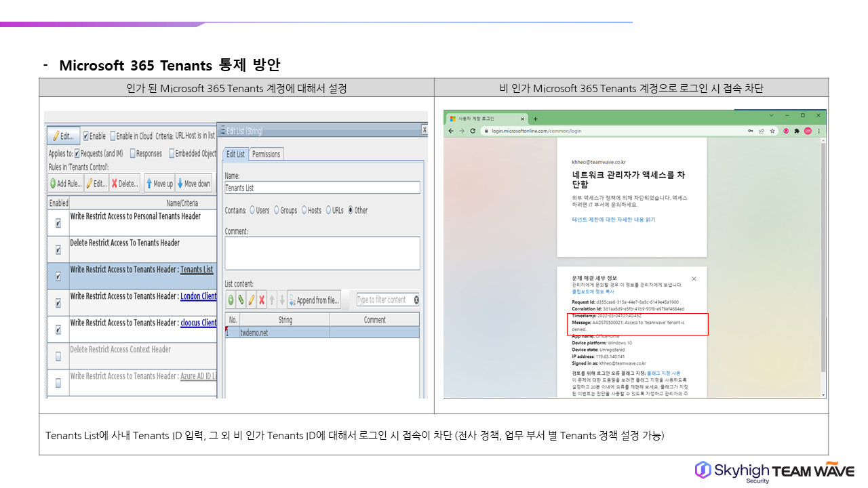Click the 'Add Rule...' button
Viewport: 868px width, 488px height.
[65, 184]
